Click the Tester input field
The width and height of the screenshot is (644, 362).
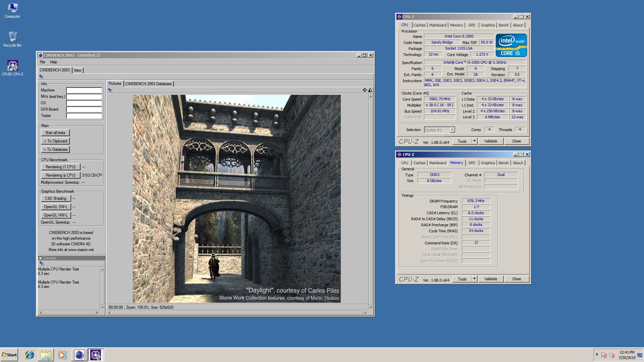pos(84,116)
